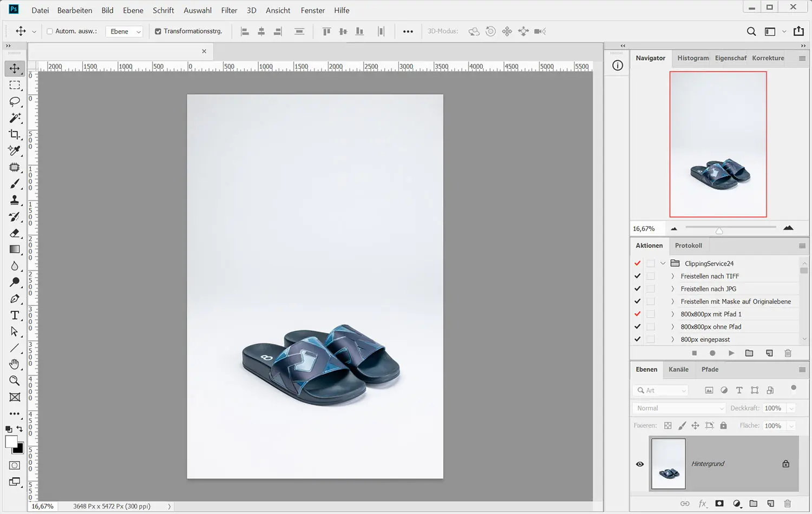Viewport: 812px width, 514px height.
Task: Select the Hand tool
Action: (15, 364)
